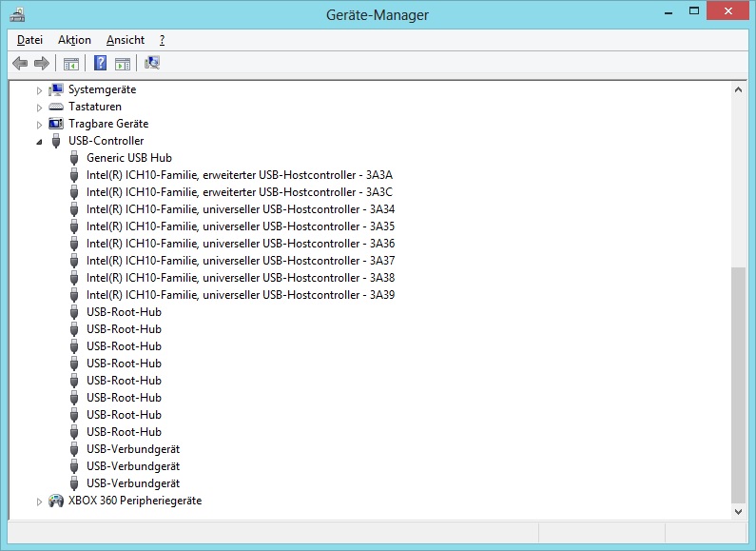This screenshot has width=756, height=551.
Task: Select the XBOX 360 Peripheriegeräte label
Action: (x=135, y=501)
